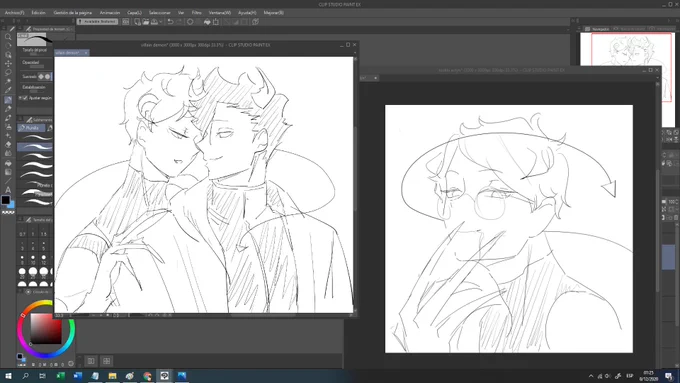Select the Pencil tool below Pen
Viewport: 680px width, 383px height.
point(8,109)
